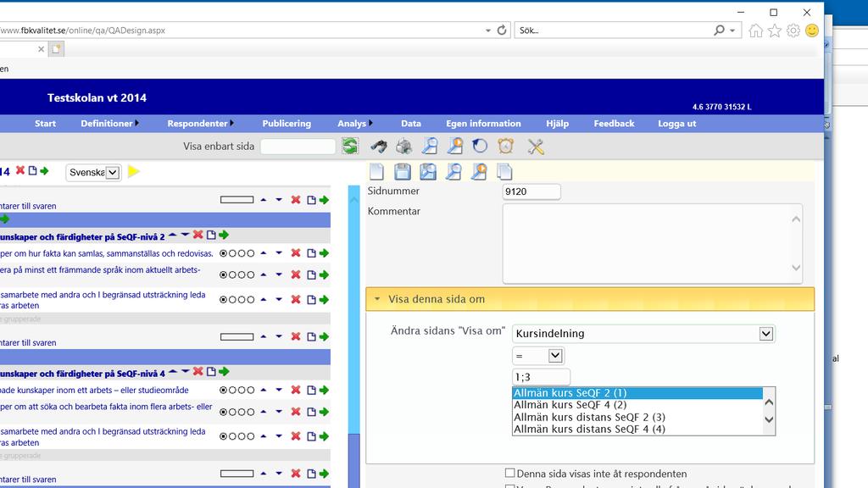
Task: Click the blue circular undo arrow icon
Action: (480, 146)
